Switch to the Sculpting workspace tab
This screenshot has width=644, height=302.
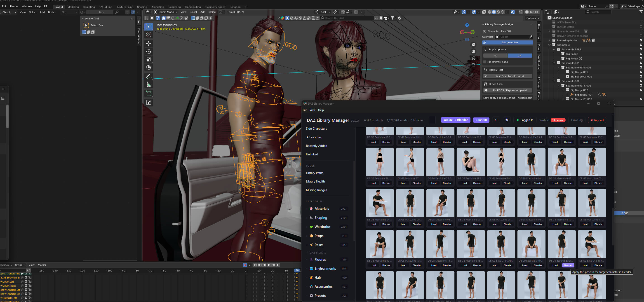point(89,7)
